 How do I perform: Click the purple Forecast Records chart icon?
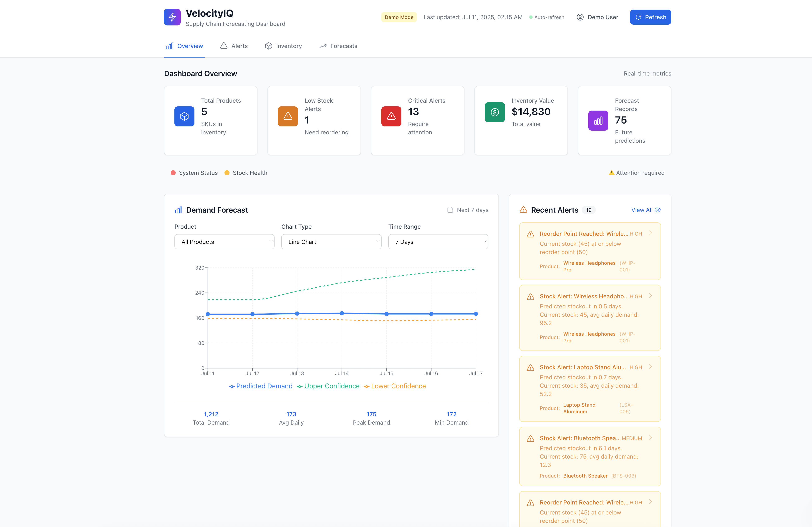[598, 120]
